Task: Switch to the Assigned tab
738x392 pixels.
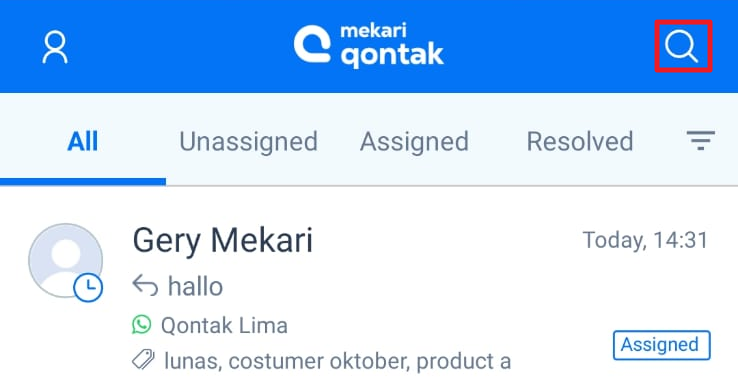Action: [x=414, y=141]
